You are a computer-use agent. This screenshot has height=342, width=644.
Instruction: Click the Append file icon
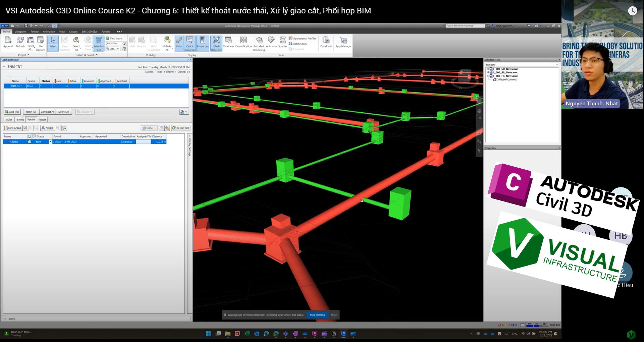click(8, 43)
